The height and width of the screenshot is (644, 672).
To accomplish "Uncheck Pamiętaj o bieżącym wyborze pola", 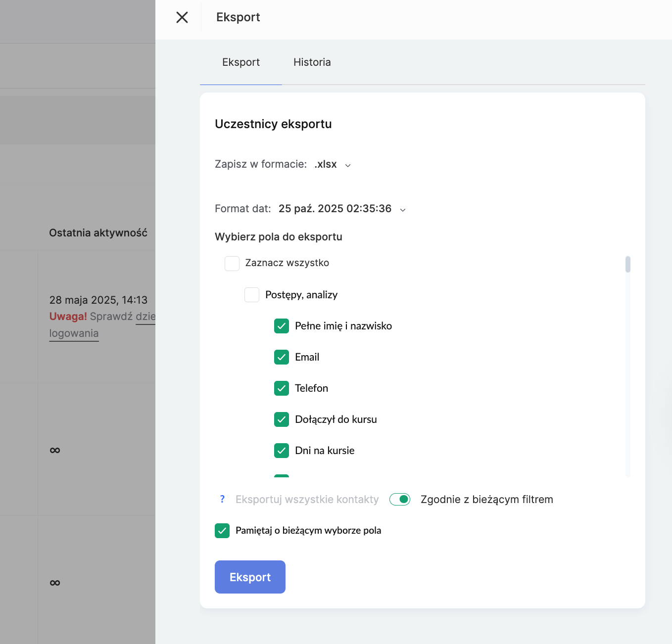I will click(x=222, y=531).
